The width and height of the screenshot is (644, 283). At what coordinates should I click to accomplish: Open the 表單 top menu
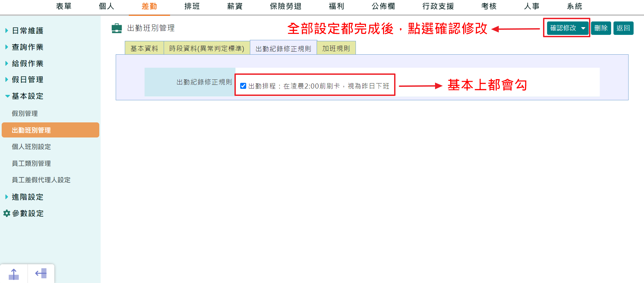[64, 6]
